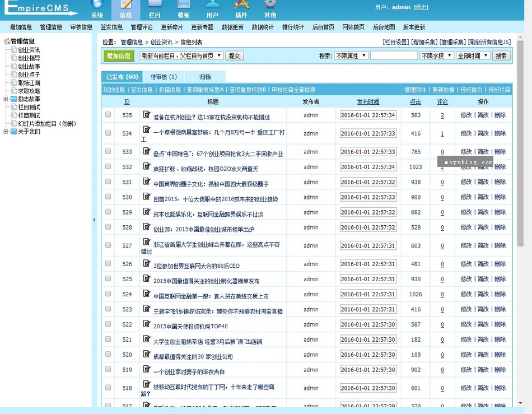Viewport: 532px width, 414px height.
Task: Click the edit icon in row 535
Action: tap(147, 114)
